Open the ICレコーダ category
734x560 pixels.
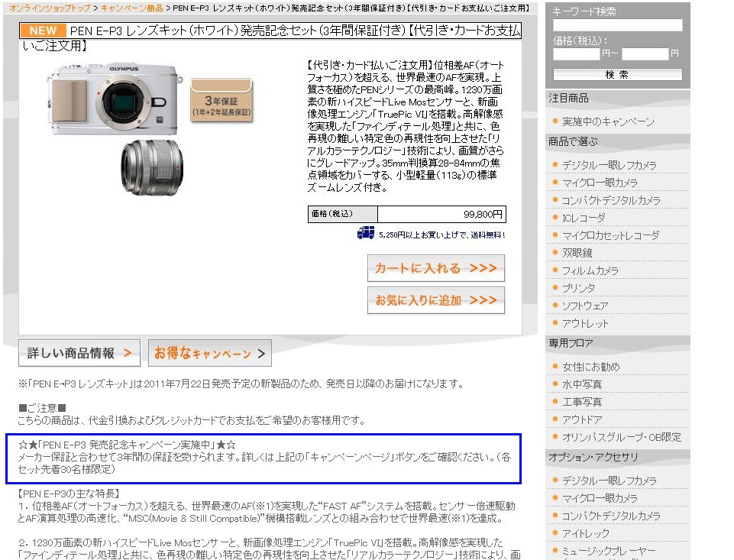[584, 218]
